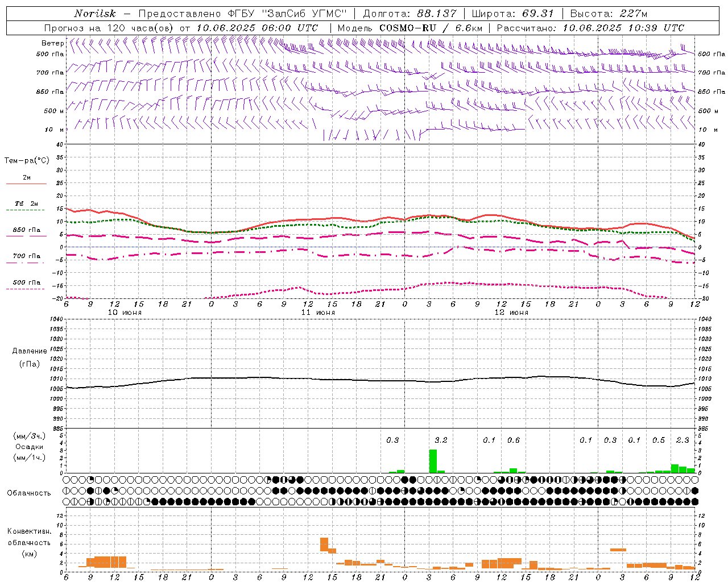Click the "Осадки" precipitation label
This screenshot has width=728, height=582.
pos(29,447)
